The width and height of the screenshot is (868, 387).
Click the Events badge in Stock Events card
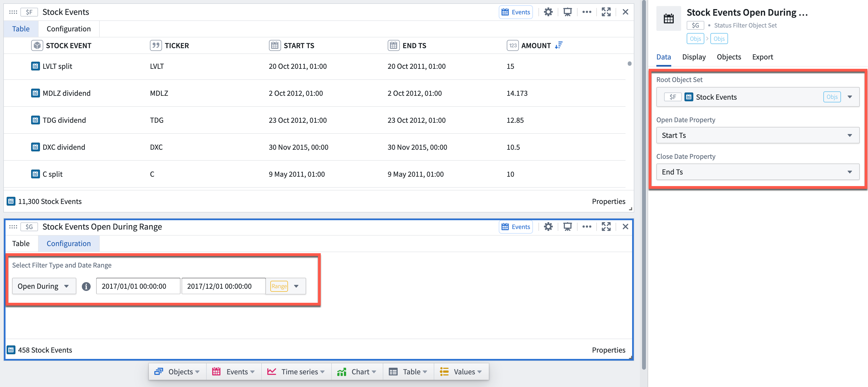[x=516, y=12]
